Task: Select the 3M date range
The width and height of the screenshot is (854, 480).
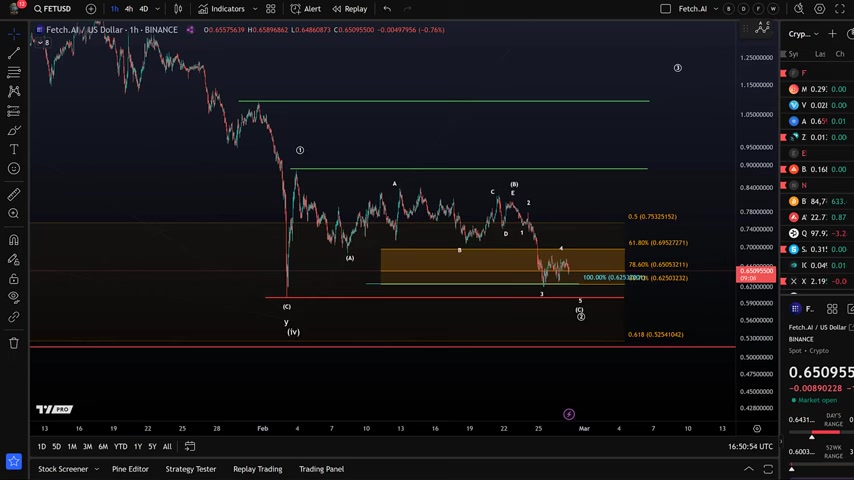Action: click(x=87, y=447)
